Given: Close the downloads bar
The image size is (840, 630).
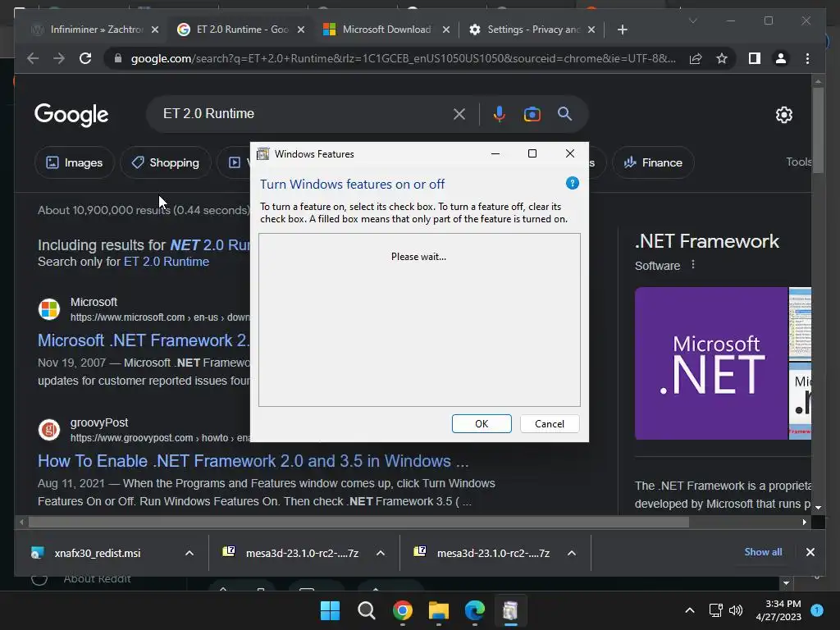Looking at the screenshot, I should (810, 552).
